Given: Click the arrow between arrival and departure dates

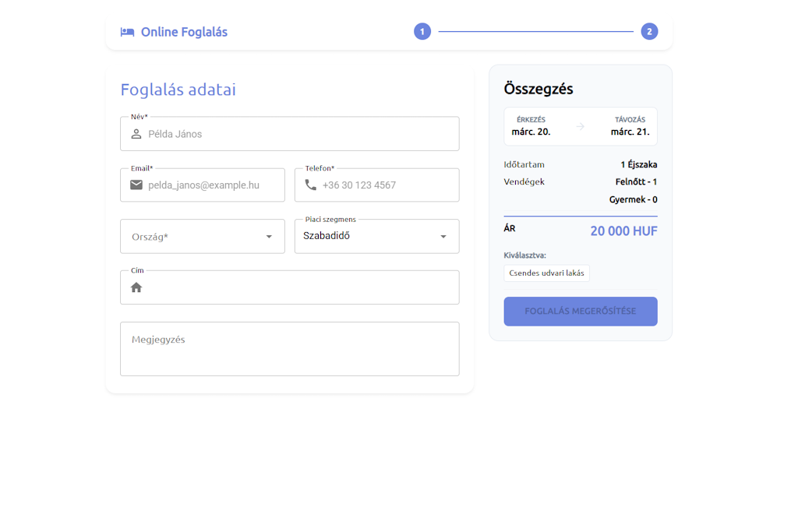Looking at the screenshot, I should click(x=581, y=126).
